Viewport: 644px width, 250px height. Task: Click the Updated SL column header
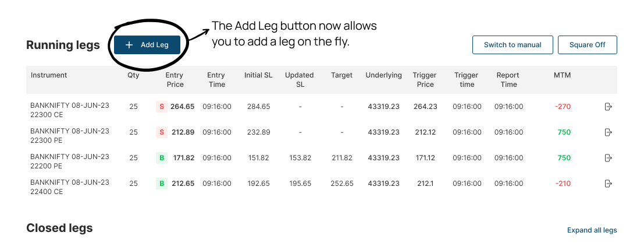(x=299, y=80)
